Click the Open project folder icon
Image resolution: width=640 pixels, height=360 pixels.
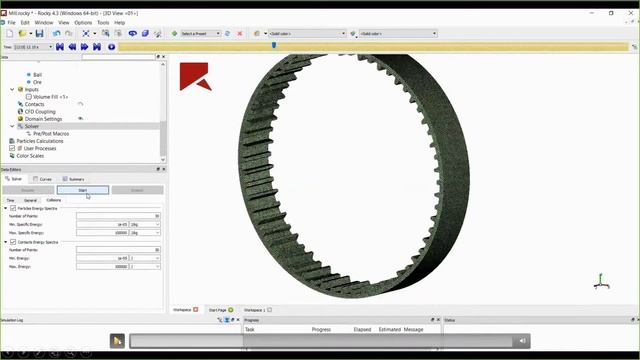[x=22, y=33]
